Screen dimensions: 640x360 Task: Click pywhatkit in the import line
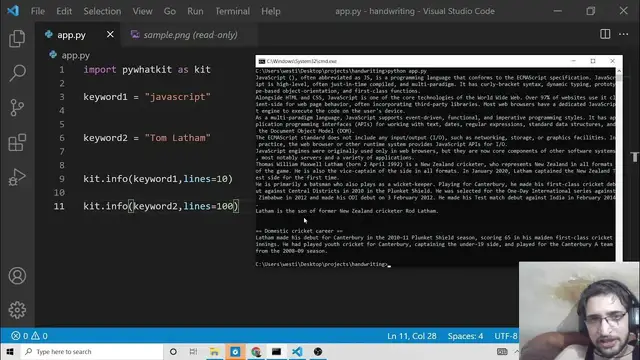pyautogui.click(x=147, y=70)
